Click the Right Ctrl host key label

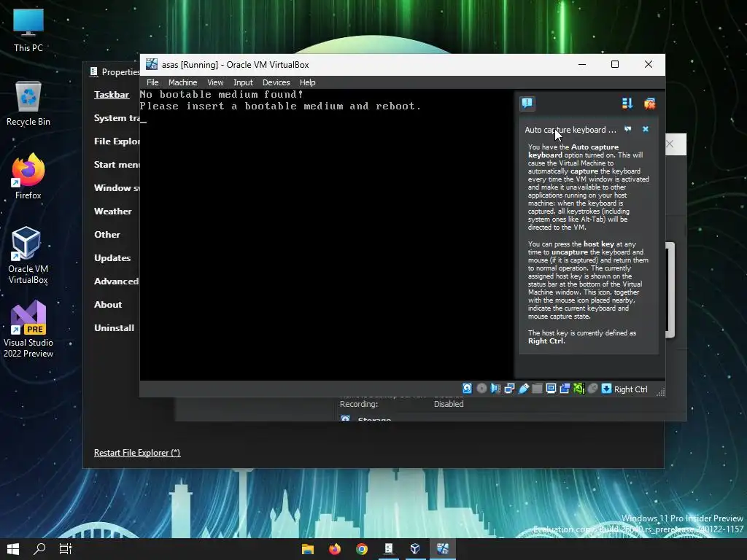point(631,389)
